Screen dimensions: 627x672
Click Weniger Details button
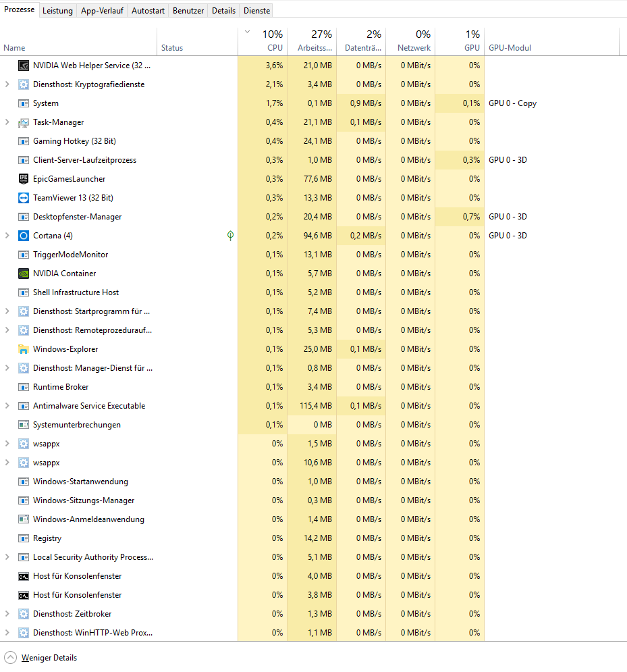pos(40,657)
